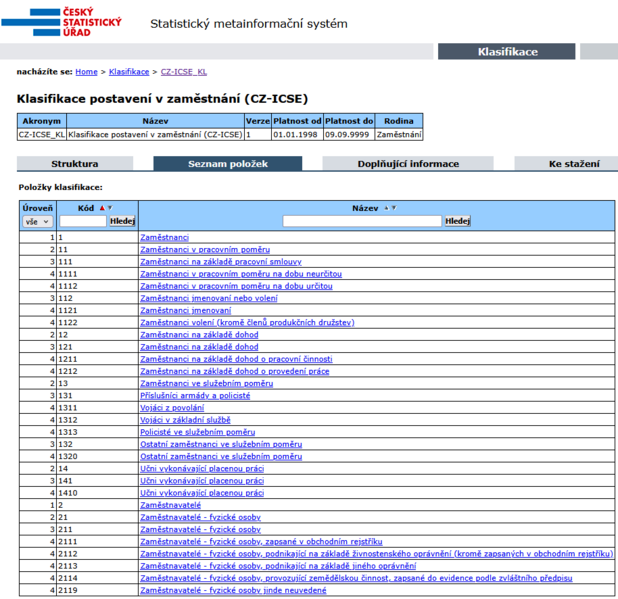Click Hledej button next to Název field
This screenshot has width=618, height=599.
tap(457, 221)
